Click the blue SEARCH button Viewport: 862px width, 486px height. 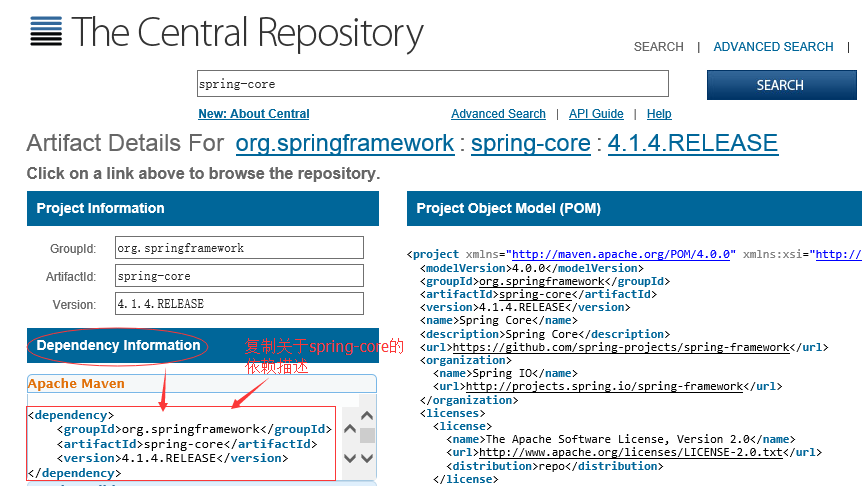coord(781,85)
